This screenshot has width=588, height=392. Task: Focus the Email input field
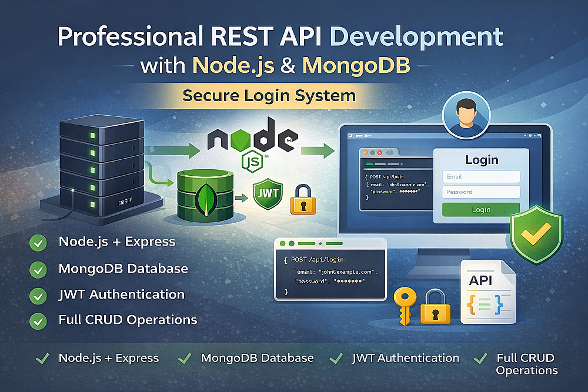(x=481, y=176)
